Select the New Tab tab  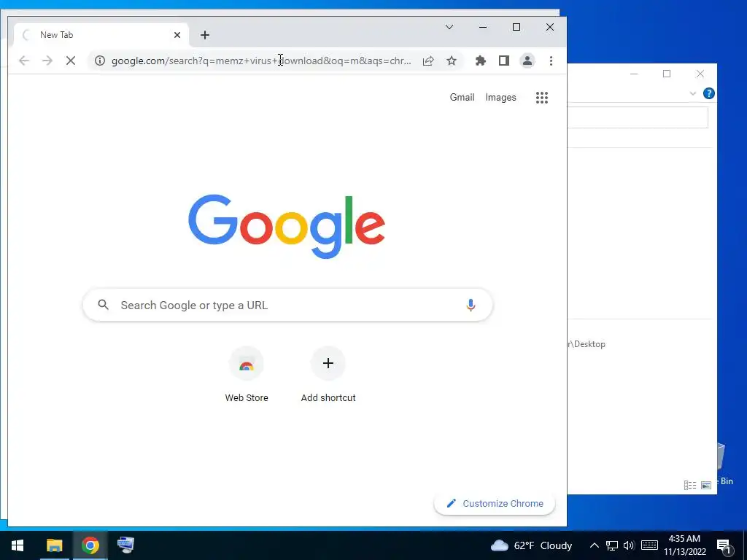tap(101, 35)
